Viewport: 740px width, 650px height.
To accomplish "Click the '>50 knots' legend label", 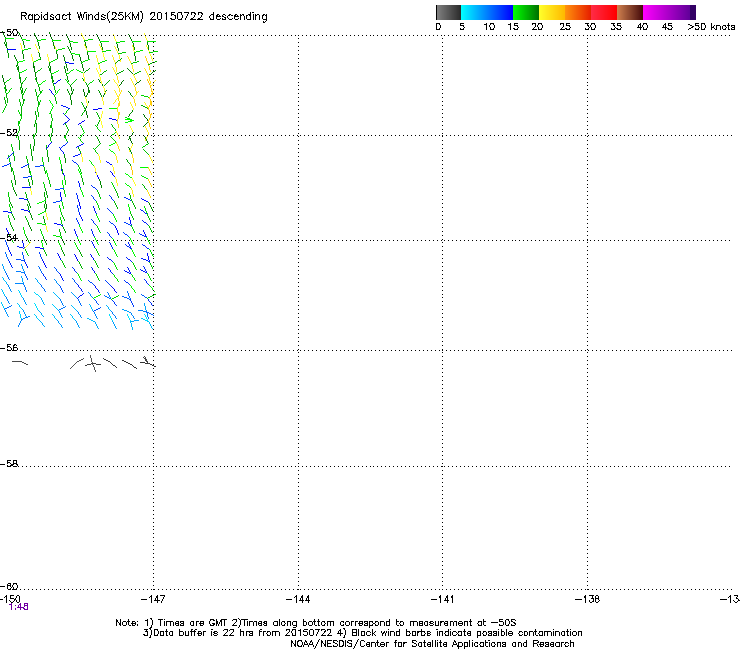I will (x=711, y=27).
